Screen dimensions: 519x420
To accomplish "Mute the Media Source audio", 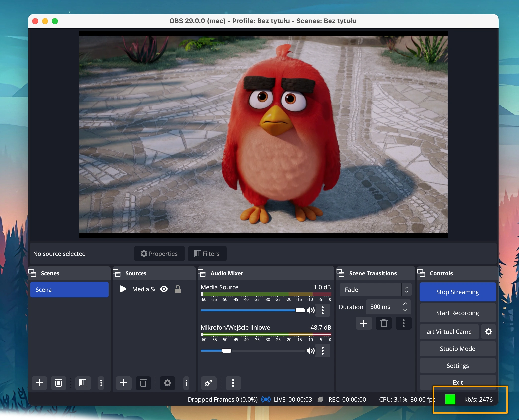I will pos(310,310).
